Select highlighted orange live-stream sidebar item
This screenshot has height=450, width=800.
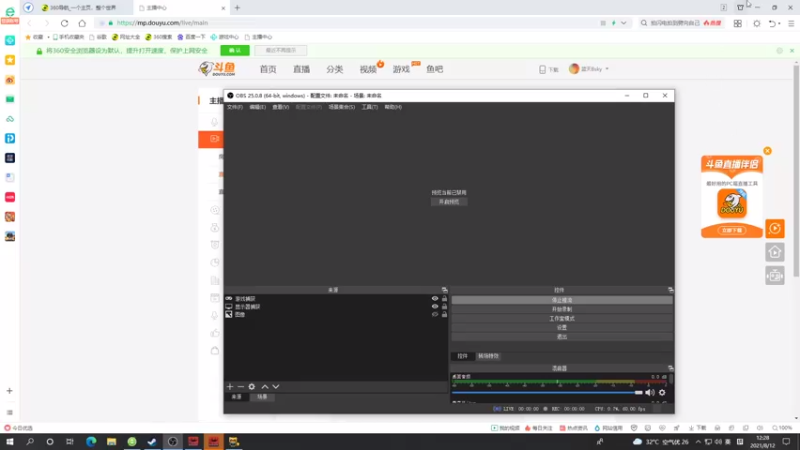click(x=211, y=139)
